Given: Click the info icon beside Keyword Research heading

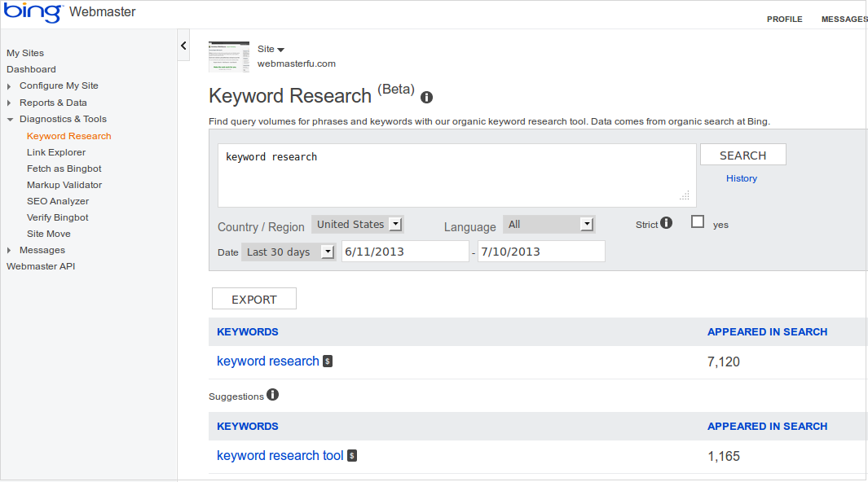Looking at the screenshot, I should [426, 97].
